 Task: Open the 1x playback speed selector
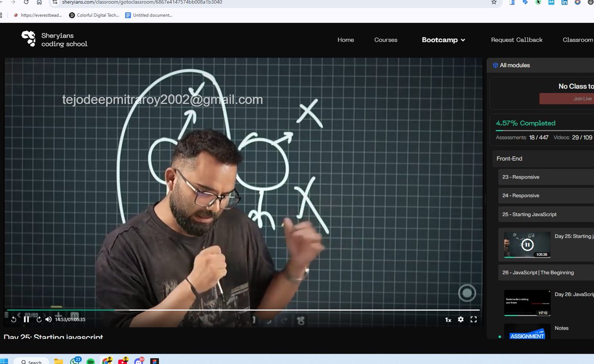448,320
